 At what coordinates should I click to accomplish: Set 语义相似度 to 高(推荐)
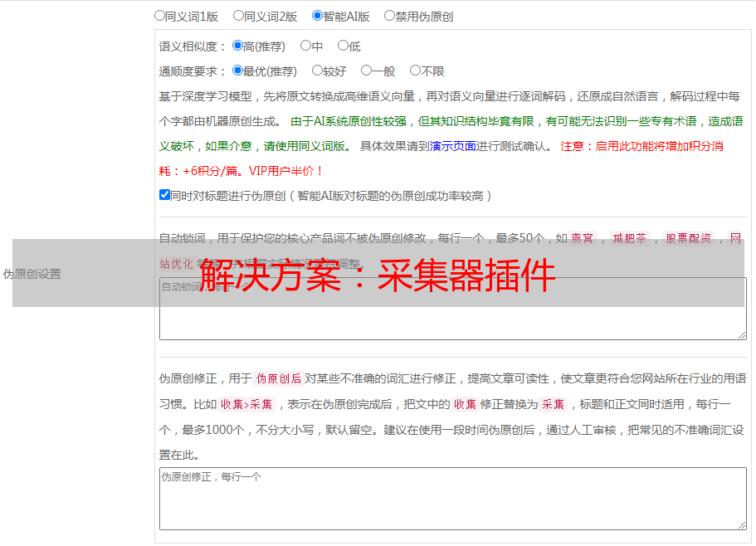238,46
